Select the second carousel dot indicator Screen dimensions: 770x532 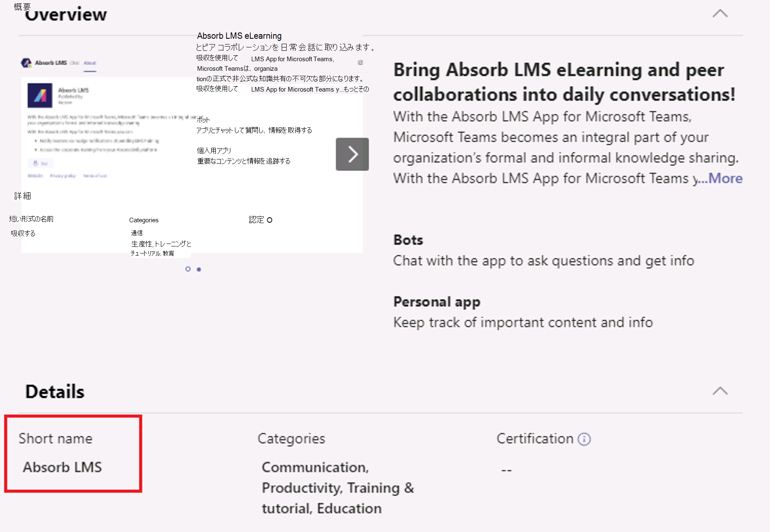tap(199, 269)
